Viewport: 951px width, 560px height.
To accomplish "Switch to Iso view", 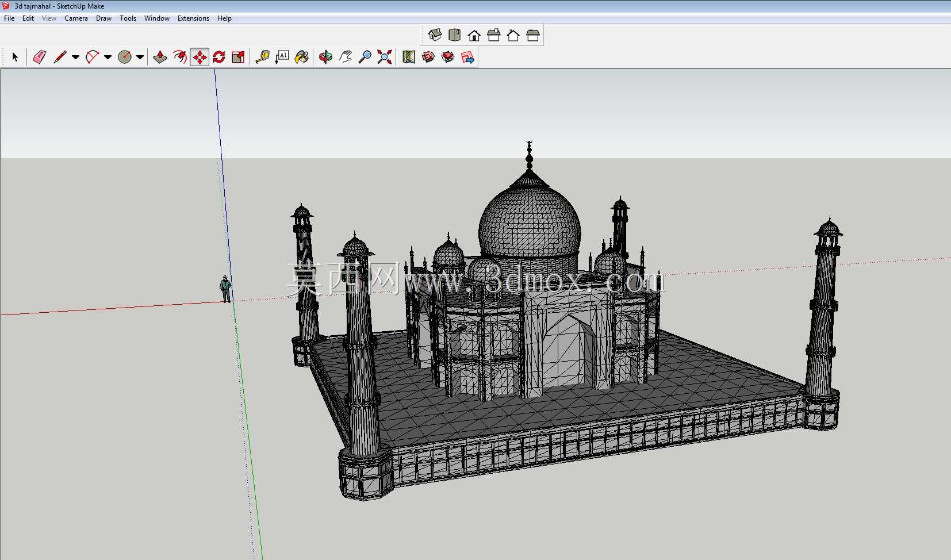I will [435, 36].
